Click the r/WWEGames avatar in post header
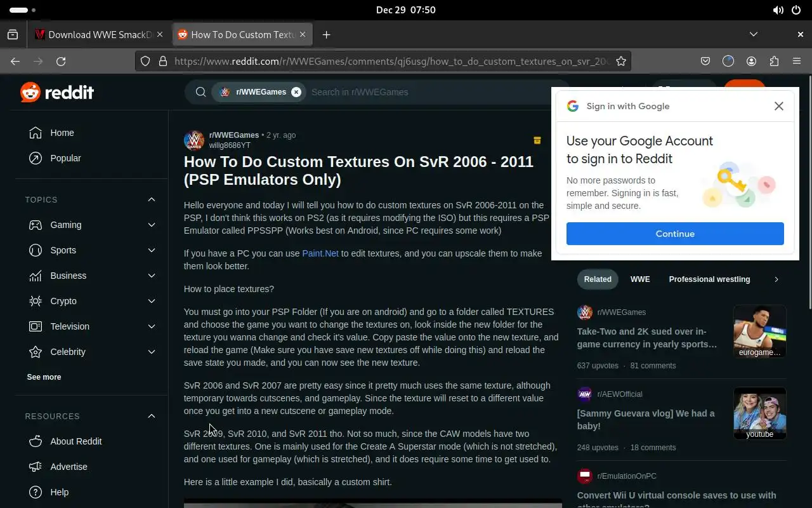The width and height of the screenshot is (812, 508). 194,140
